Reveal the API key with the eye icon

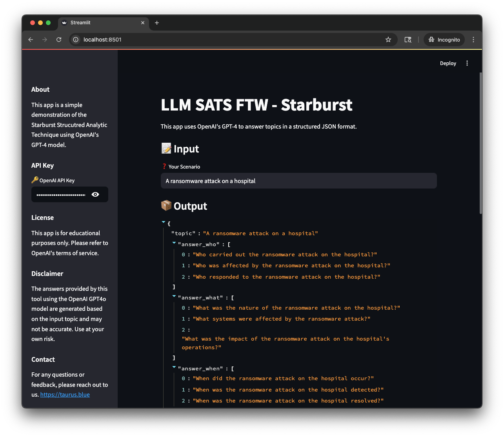tap(95, 194)
